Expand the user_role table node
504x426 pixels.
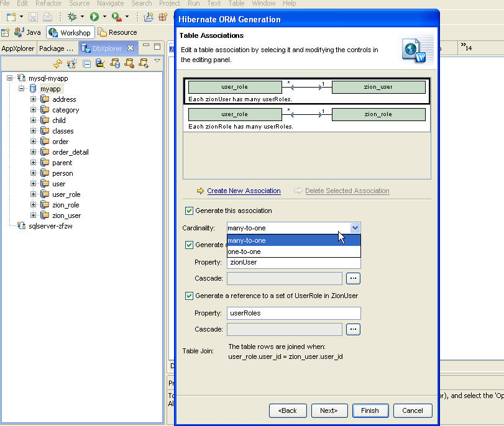[33, 194]
